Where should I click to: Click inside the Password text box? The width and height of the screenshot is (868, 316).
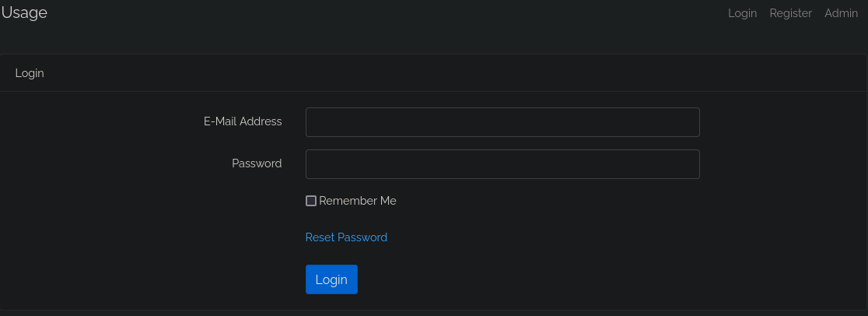(502, 164)
